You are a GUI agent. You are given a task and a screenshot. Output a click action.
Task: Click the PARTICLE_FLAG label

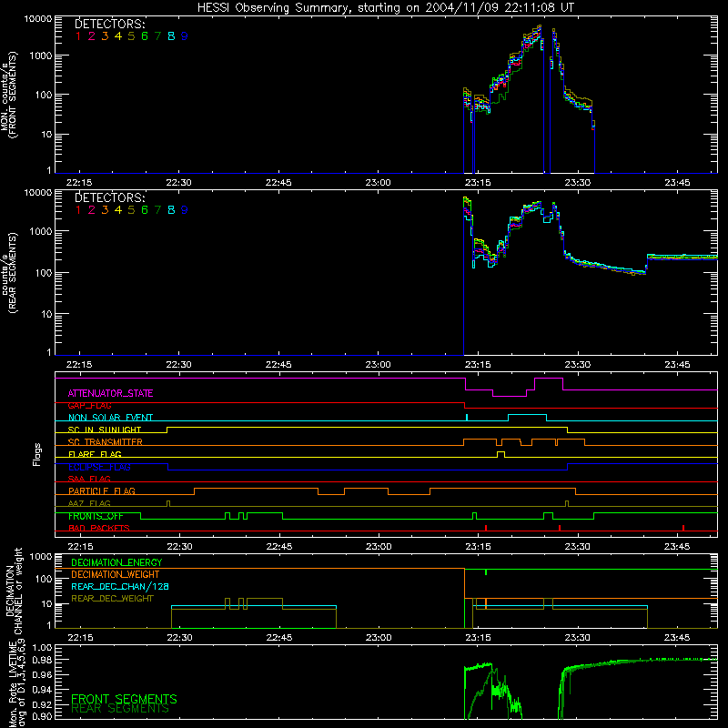click(102, 490)
